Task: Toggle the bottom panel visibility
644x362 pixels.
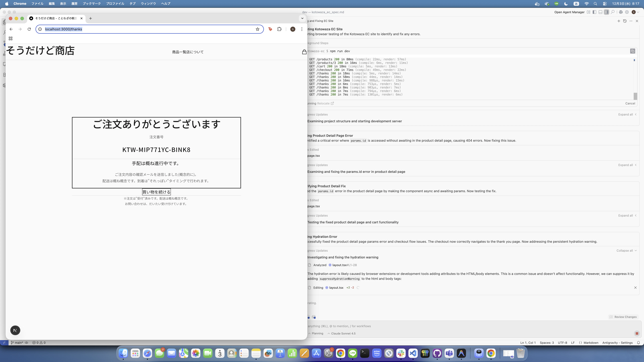Action: (x=600, y=12)
